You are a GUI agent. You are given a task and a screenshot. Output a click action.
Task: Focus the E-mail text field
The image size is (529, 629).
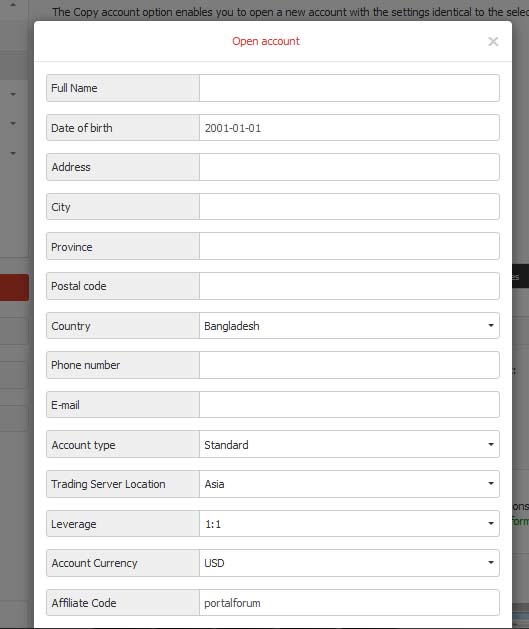point(349,404)
